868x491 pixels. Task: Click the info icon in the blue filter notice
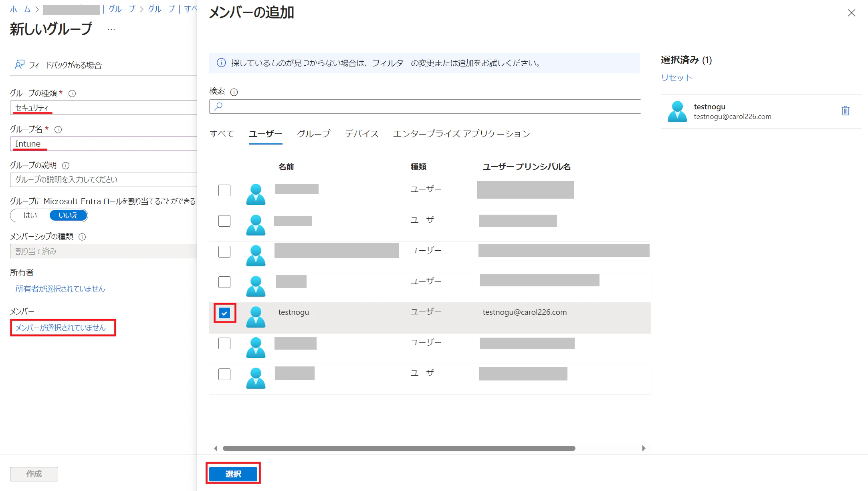click(221, 63)
